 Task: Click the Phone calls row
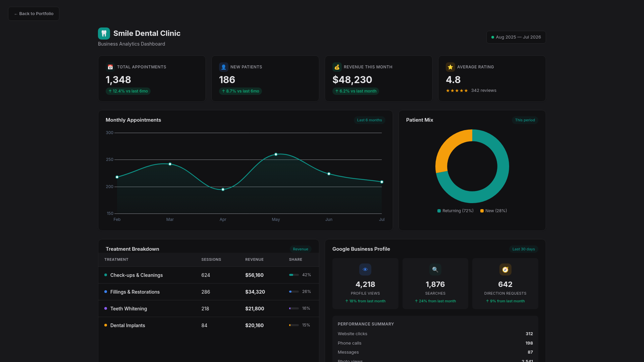(x=435, y=343)
